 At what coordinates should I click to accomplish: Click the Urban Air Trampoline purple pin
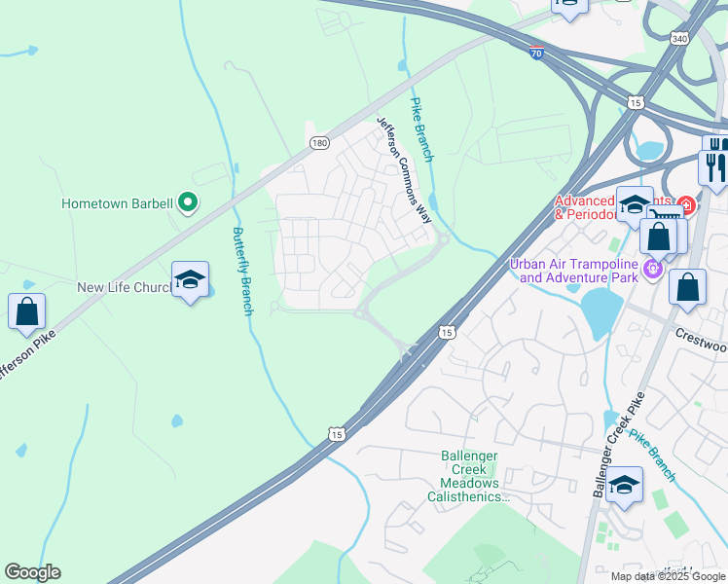[652, 269]
